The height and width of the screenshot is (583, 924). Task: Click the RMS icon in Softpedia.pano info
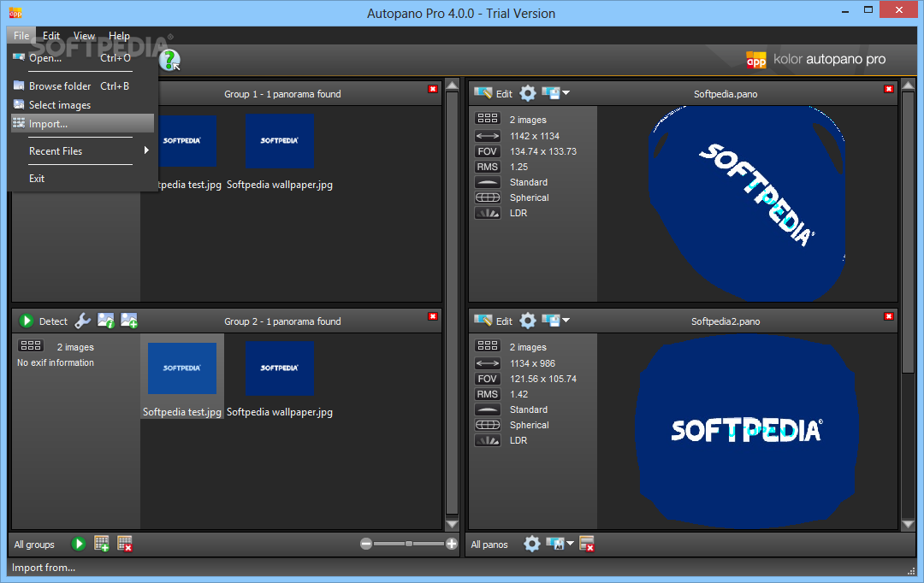coord(488,167)
